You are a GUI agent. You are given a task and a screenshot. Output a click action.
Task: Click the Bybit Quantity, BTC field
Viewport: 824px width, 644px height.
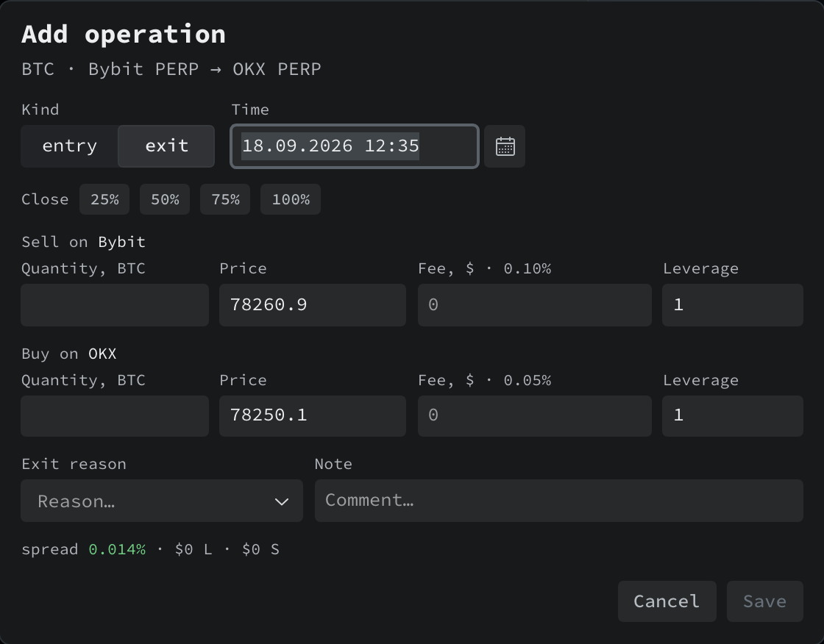(115, 305)
